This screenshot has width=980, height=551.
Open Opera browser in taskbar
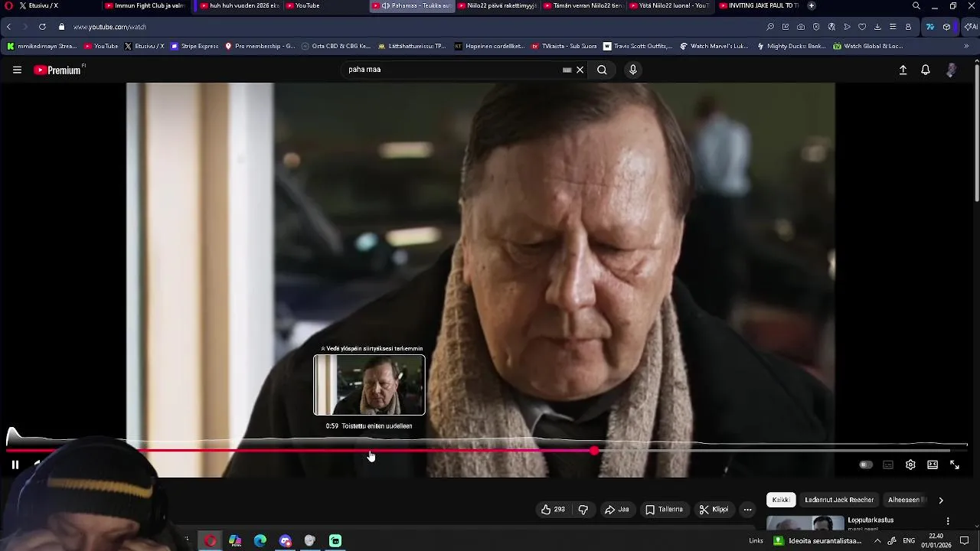pyautogui.click(x=210, y=541)
